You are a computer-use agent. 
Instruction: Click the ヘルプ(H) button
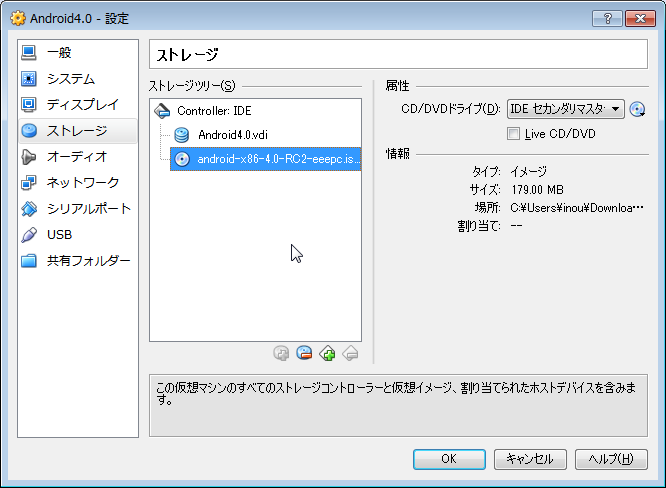pos(611,459)
